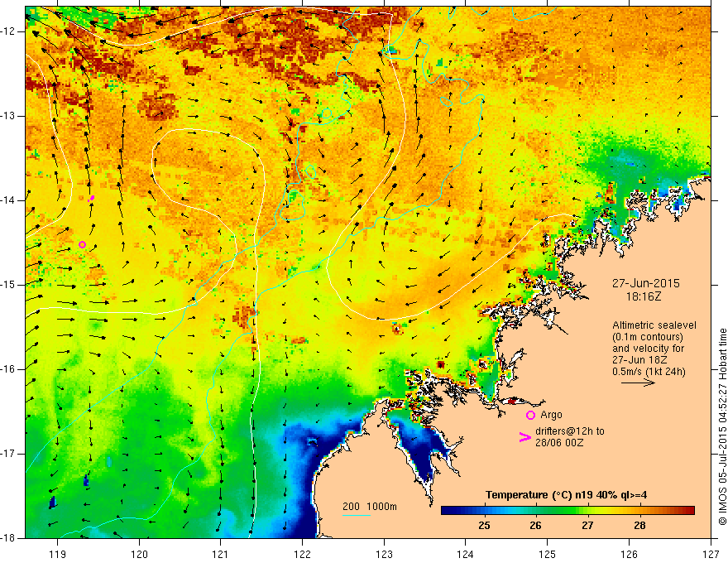This screenshot has height=563, width=728.
Task: Click the color bar value 27
Action: pyautogui.click(x=587, y=526)
